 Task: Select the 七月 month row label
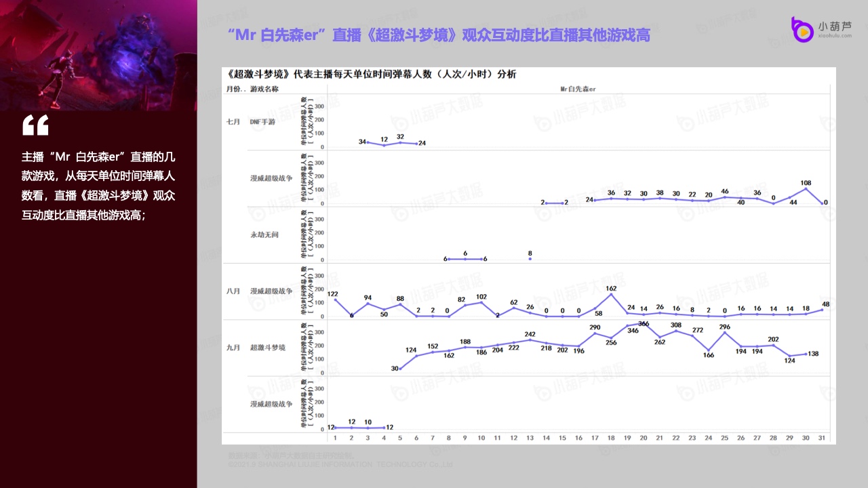click(233, 122)
